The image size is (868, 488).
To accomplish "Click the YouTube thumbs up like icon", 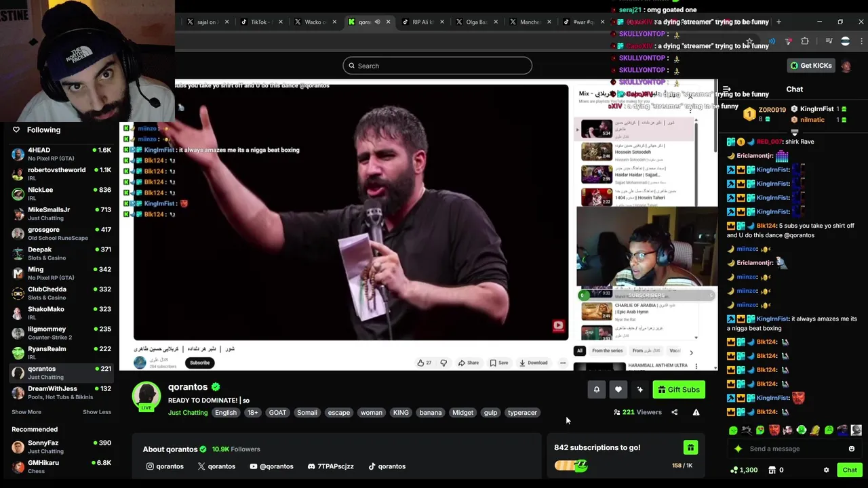I will 421,363.
